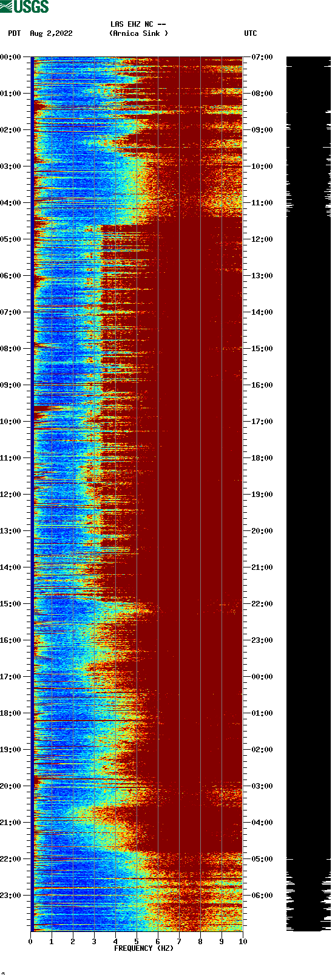Select the PDT timezone label
The image size is (335, 980).
pos(15,33)
